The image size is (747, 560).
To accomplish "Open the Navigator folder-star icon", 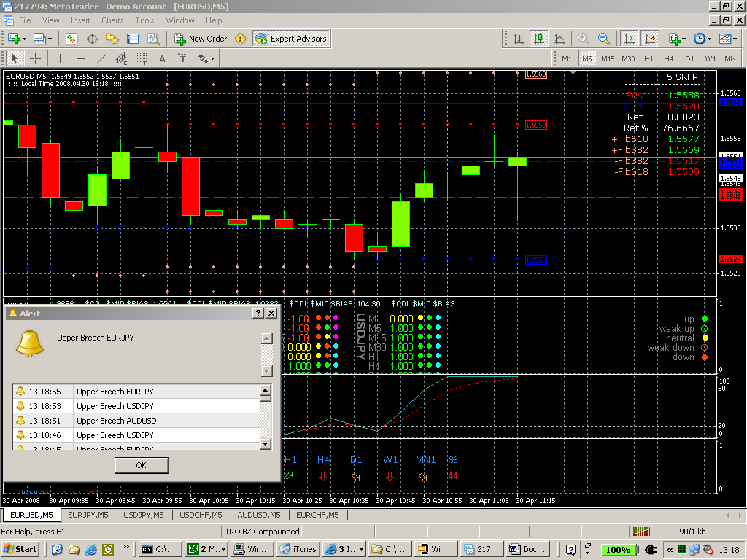I will 112,39.
